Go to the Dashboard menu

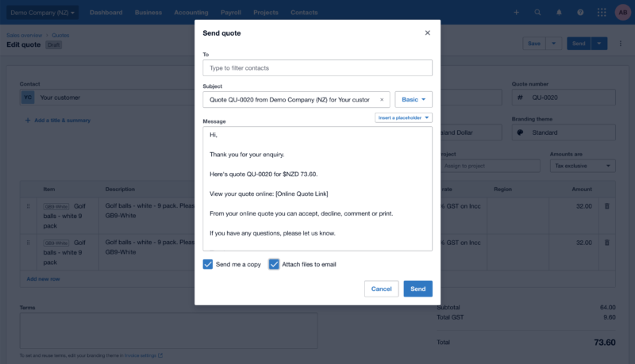pyautogui.click(x=106, y=13)
